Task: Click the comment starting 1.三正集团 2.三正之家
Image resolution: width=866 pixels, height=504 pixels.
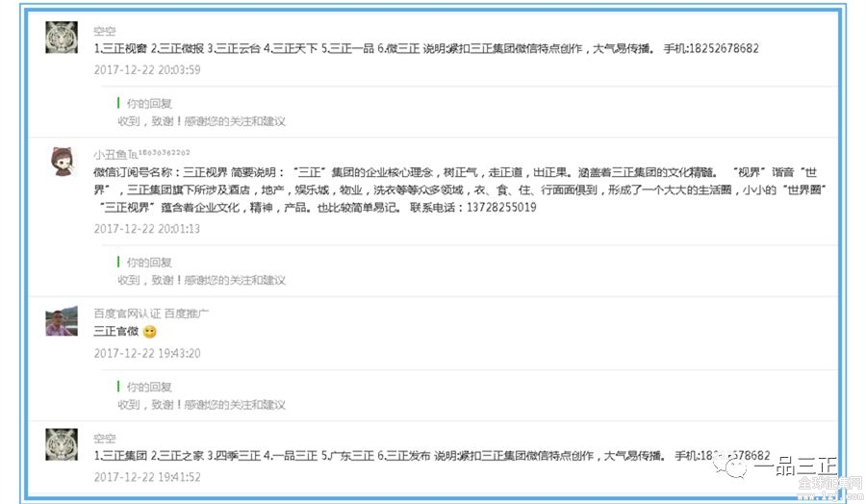Action: coord(431,456)
